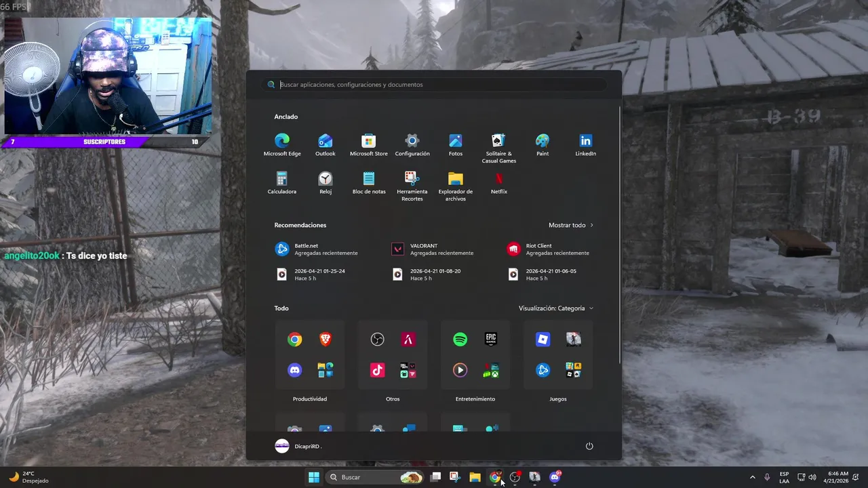This screenshot has width=868, height=488.
Task: Switch to the Tomb Raider game on taskbar
Action: point(534,477)
